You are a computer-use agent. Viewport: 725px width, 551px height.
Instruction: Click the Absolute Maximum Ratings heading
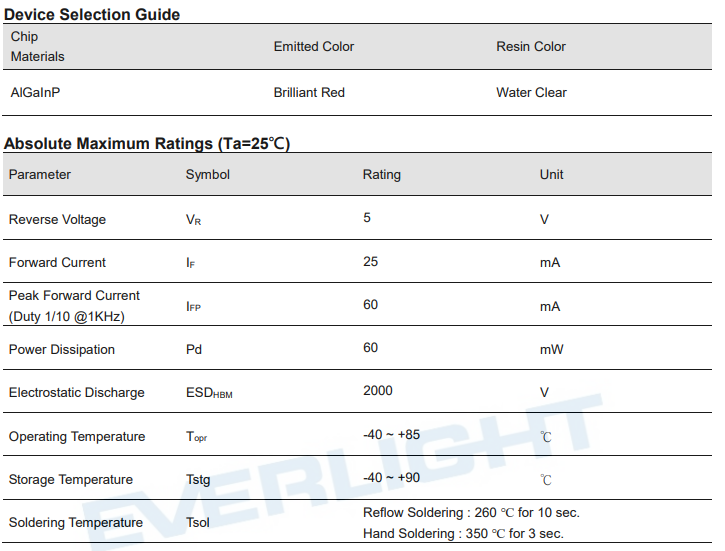coord(147,143)
